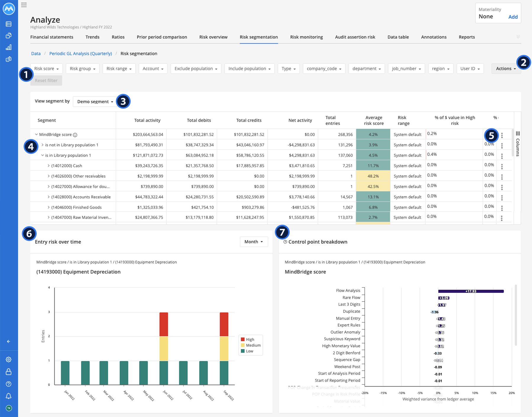Open the Settings gear in the sidebar

pos(9,359)
